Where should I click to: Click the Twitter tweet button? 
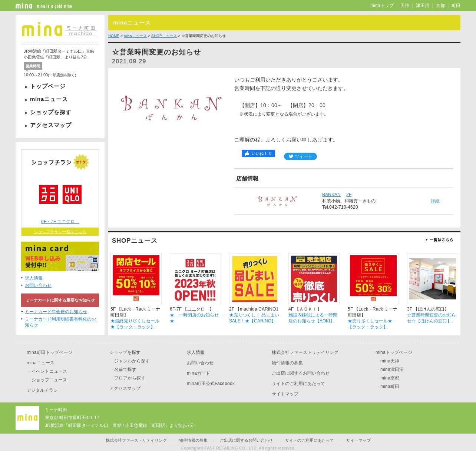(300, 156)
